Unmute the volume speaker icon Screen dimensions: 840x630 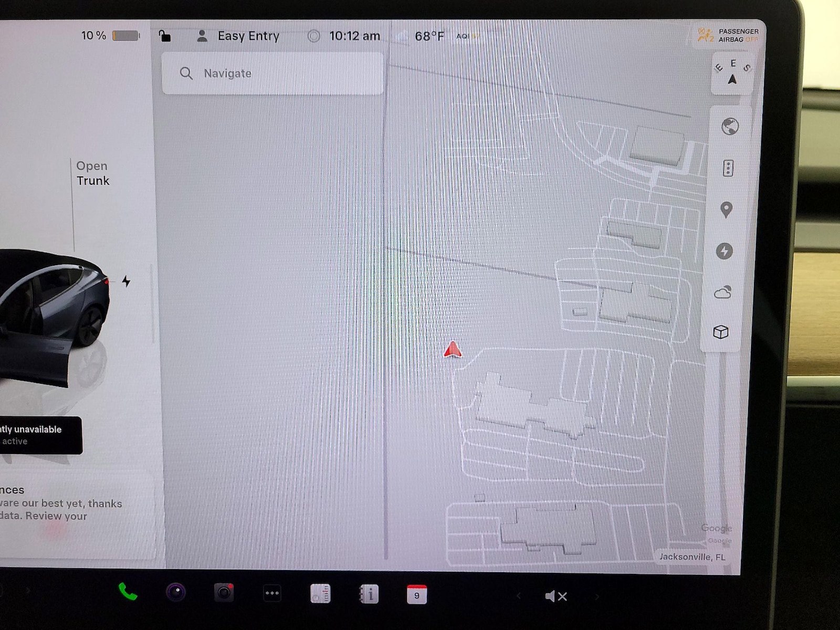coord(556,596)
